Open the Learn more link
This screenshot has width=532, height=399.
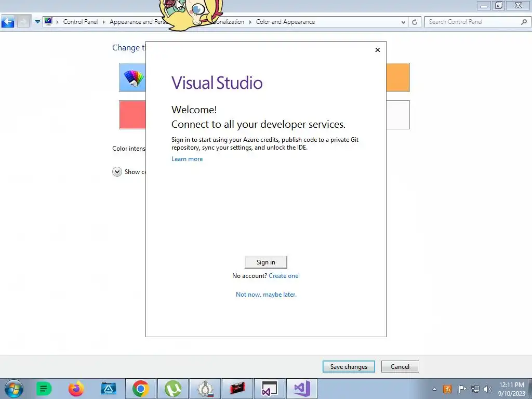(187, 159)
